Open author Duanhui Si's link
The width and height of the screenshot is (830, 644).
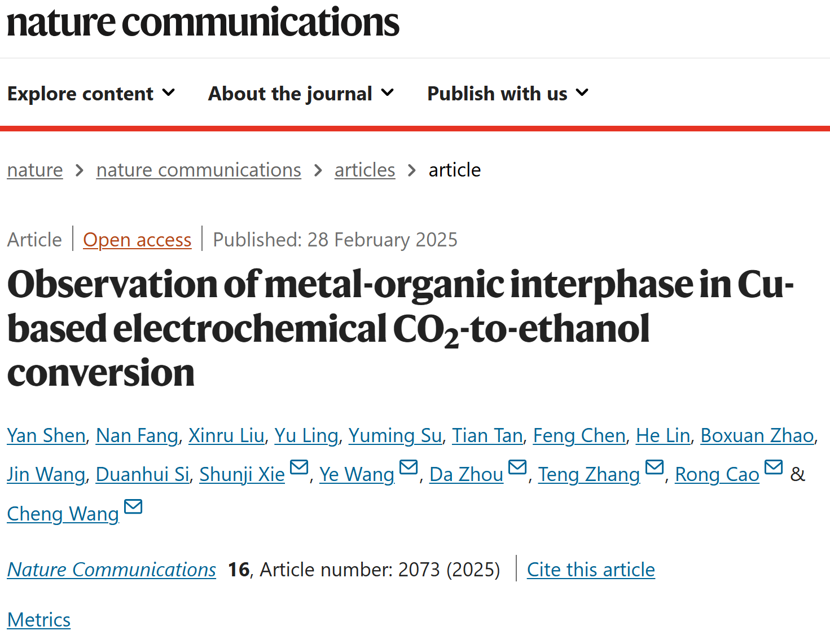point(142,474)
